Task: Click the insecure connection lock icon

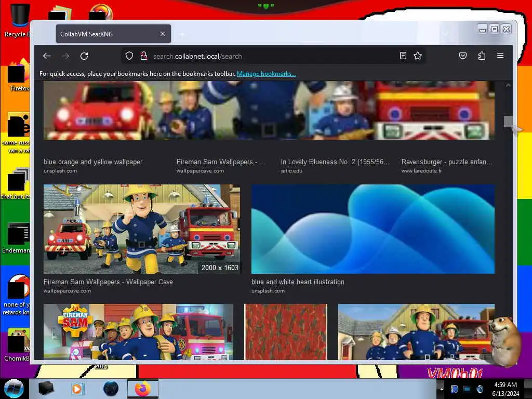Action: point(143,56)
